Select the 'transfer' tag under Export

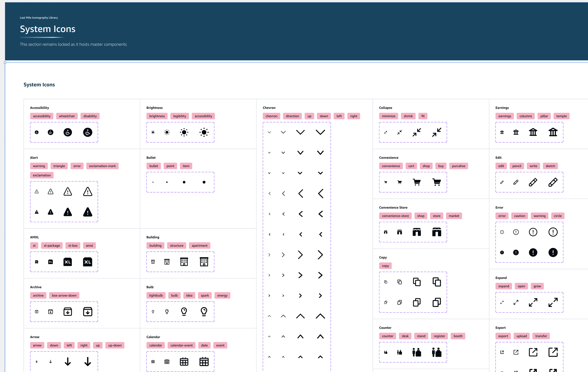coord(541,336)
